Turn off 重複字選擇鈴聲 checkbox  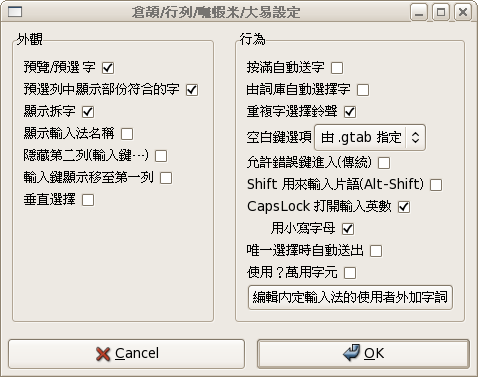point(350,112)
